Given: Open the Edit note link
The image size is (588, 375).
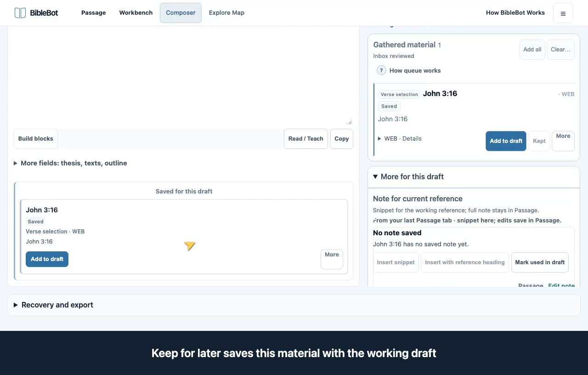Looking at the screenshot, I should click(561, 285).
